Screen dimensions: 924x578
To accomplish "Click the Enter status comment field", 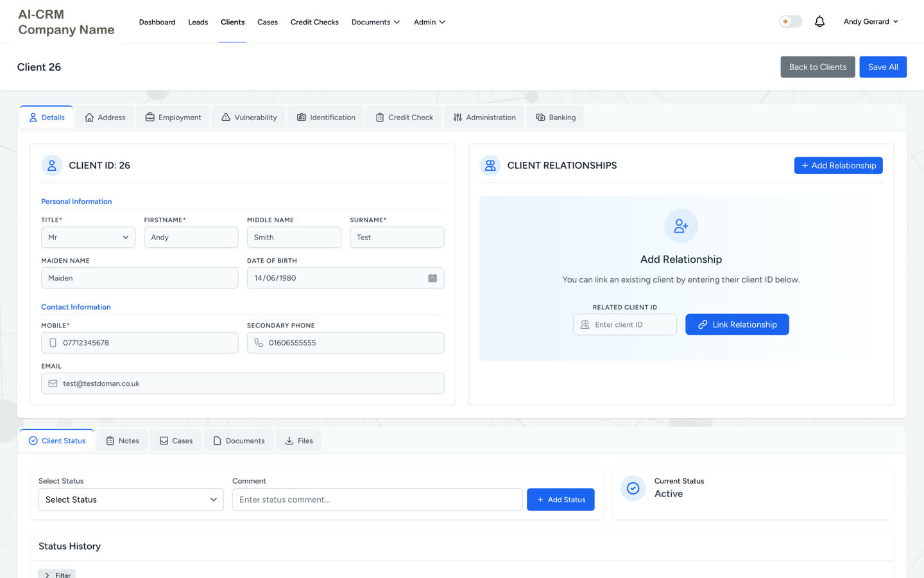I will [377, 500].
